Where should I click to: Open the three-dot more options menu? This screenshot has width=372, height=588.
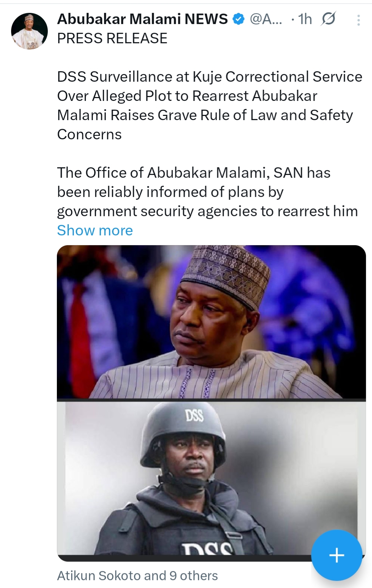click(x=358, y=20)
